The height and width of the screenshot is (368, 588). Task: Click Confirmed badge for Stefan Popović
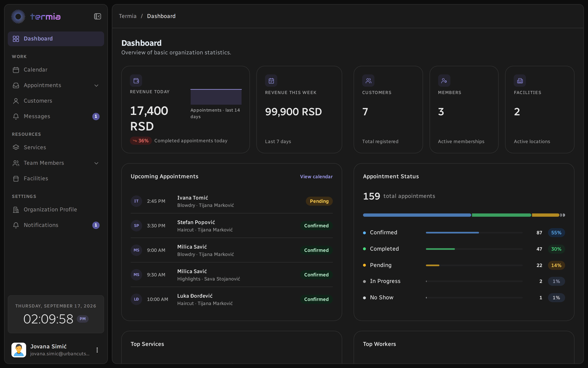pos(316,226)
